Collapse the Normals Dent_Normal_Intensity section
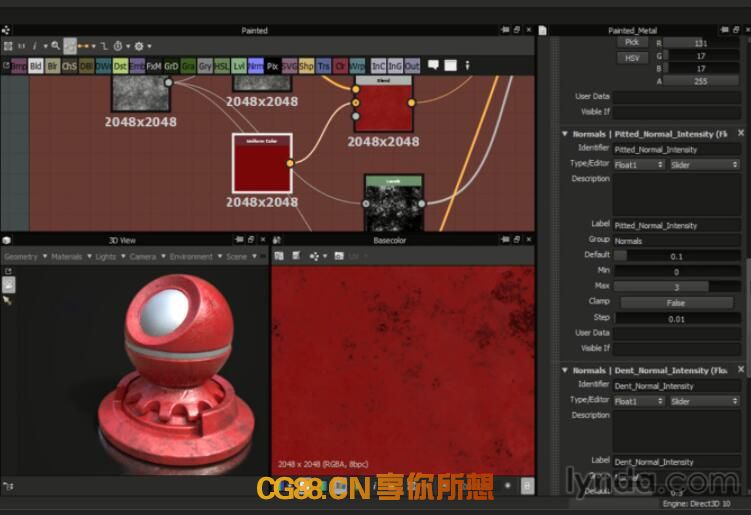 565,370
